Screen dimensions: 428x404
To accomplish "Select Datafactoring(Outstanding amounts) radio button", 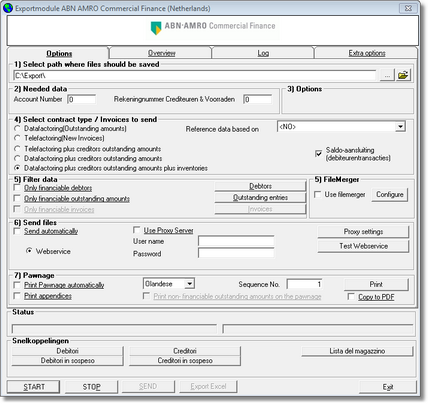I will tap(17, 128).
